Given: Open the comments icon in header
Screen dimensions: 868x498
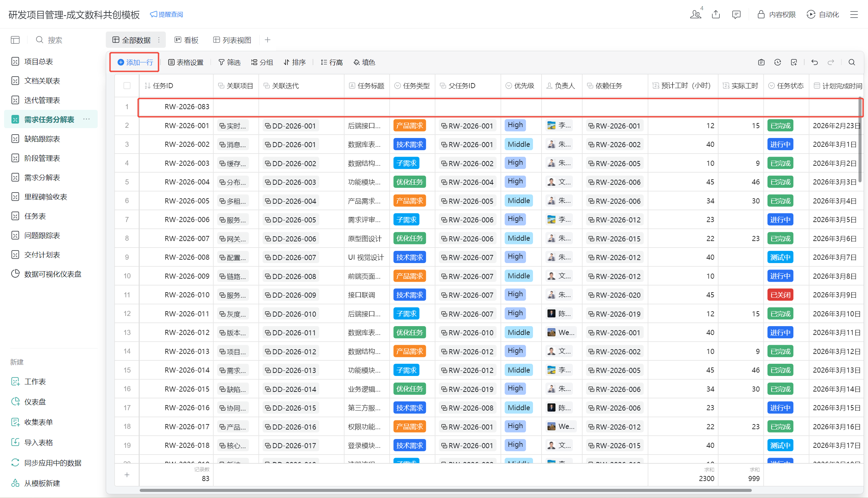Looking at the screenshot, I should click(736, 14).
